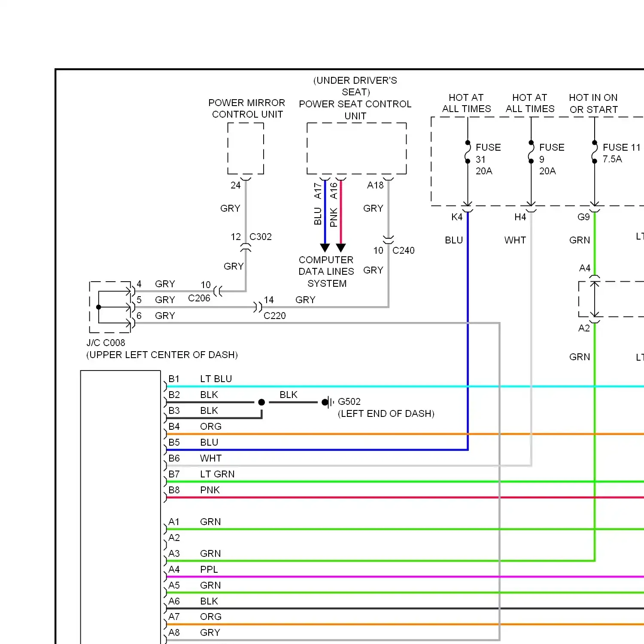This screenshot has width=644, height=644.
Task: Click the "B5" pin label
Action: [174, 442]
